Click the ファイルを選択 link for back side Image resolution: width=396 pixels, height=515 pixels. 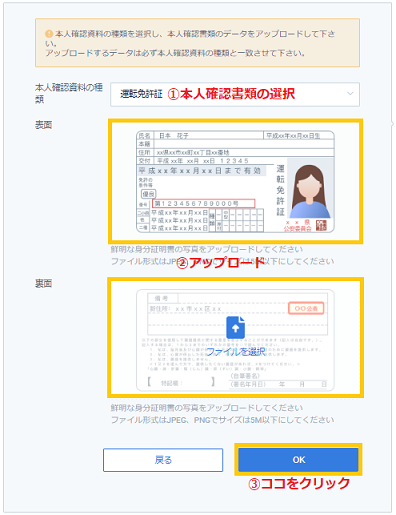[x=235, y=351]
